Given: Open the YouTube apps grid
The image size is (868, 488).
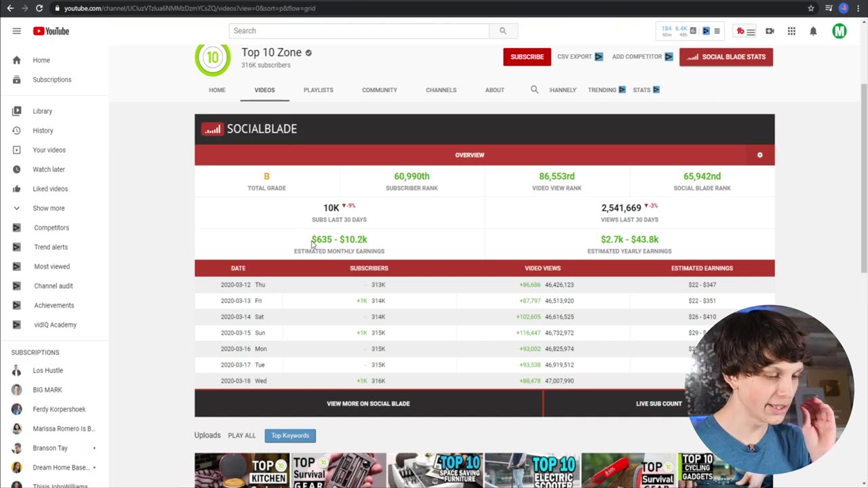Looking at the screenshot, I should (x=791, y=31).
